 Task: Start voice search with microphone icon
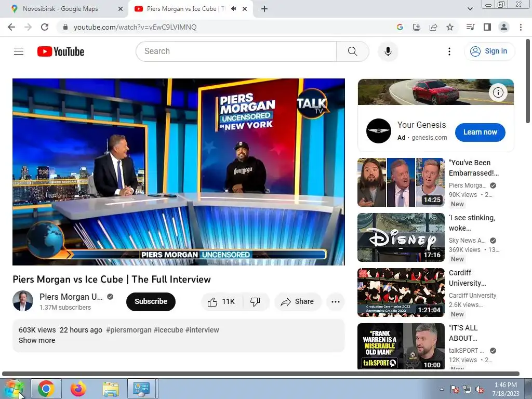click(388, 51)
